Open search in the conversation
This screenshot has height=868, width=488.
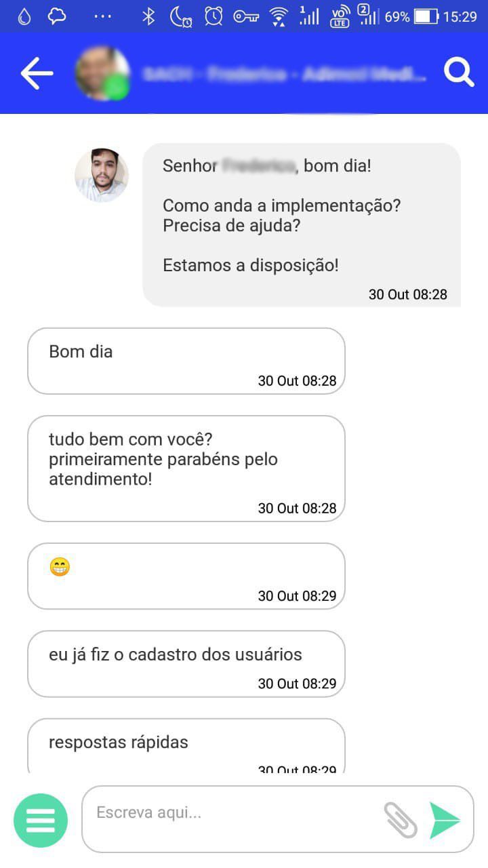459,73
